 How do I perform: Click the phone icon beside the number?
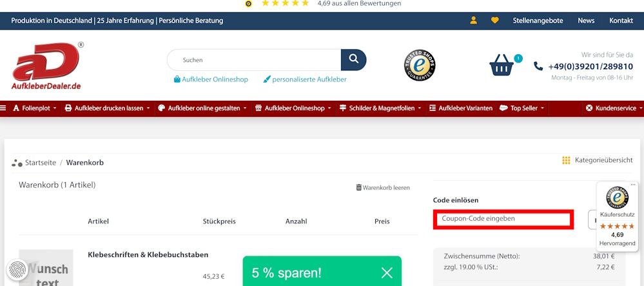538,66
